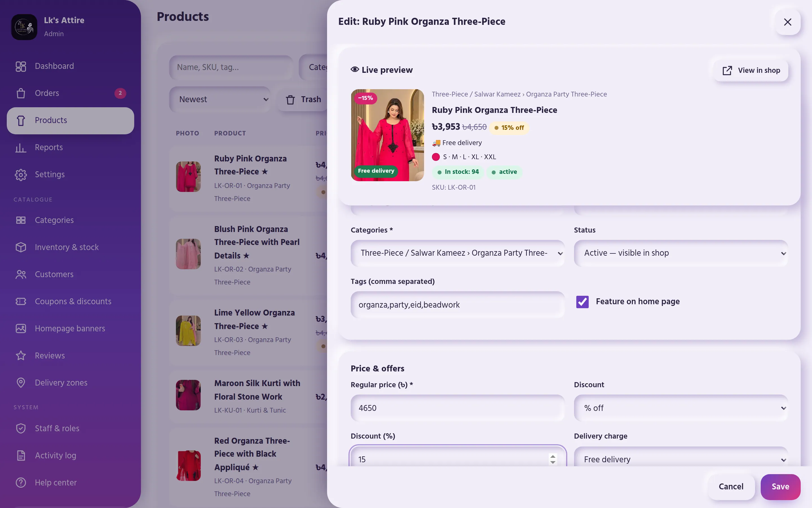Screen dimensions: 812x508
Task: Open the Status dropdown showing Active
Action: click(681, 253)
